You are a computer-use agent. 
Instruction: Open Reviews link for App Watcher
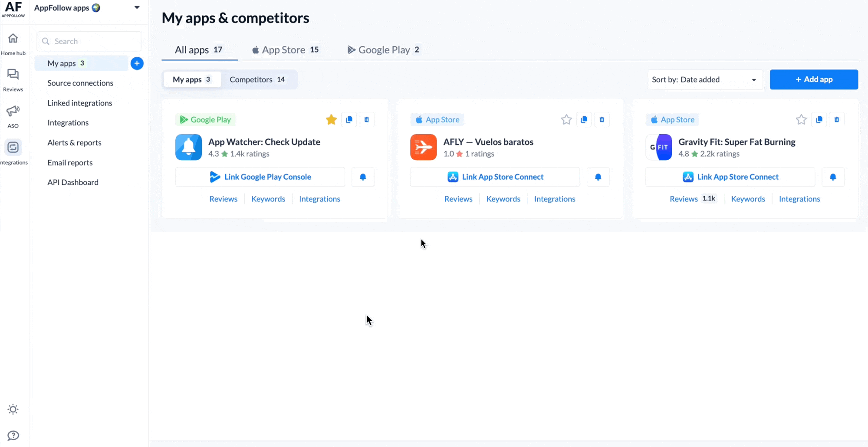(x=223, y=199)
